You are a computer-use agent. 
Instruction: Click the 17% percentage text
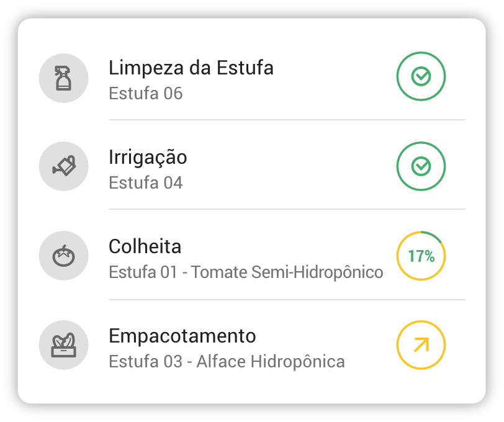tap(421, 256)
